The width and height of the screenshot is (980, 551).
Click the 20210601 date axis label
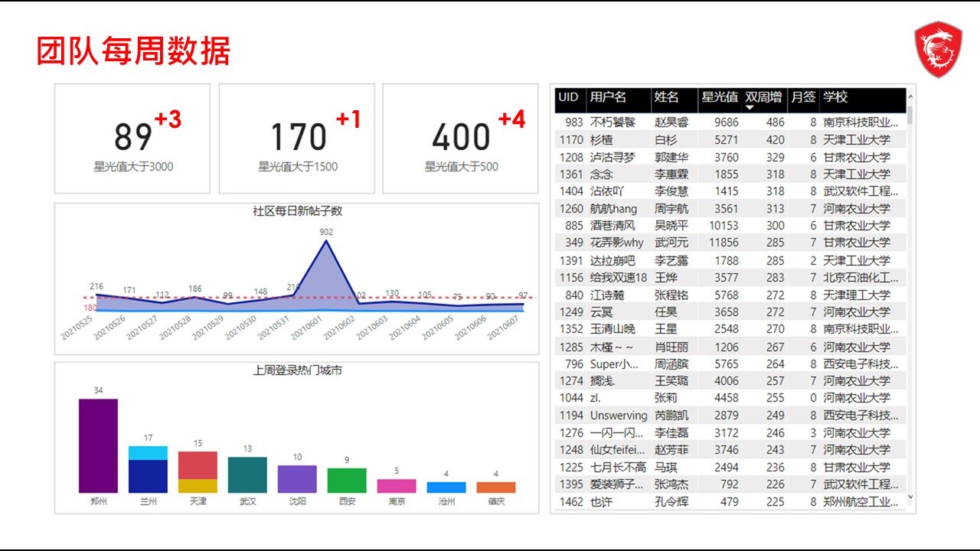point(306,327)
